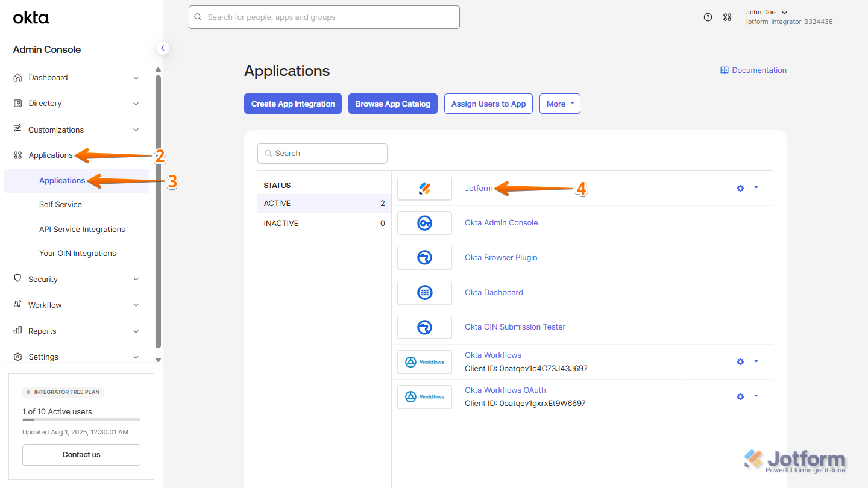Open the apps grid icon in header
868x488 pixels.
728,17
